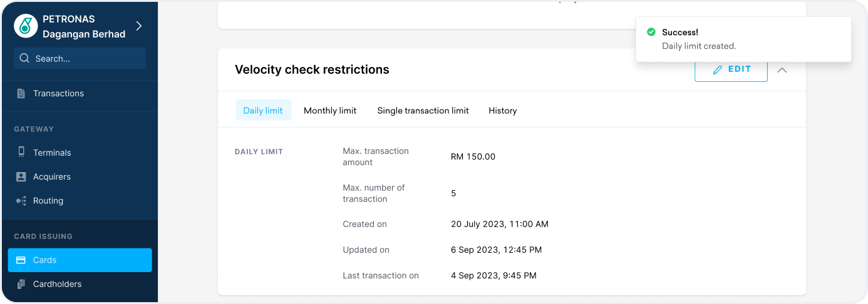868x304 pixels.
Task: Click the PETRONAS logo icon
Action: [x=26, y=26]
